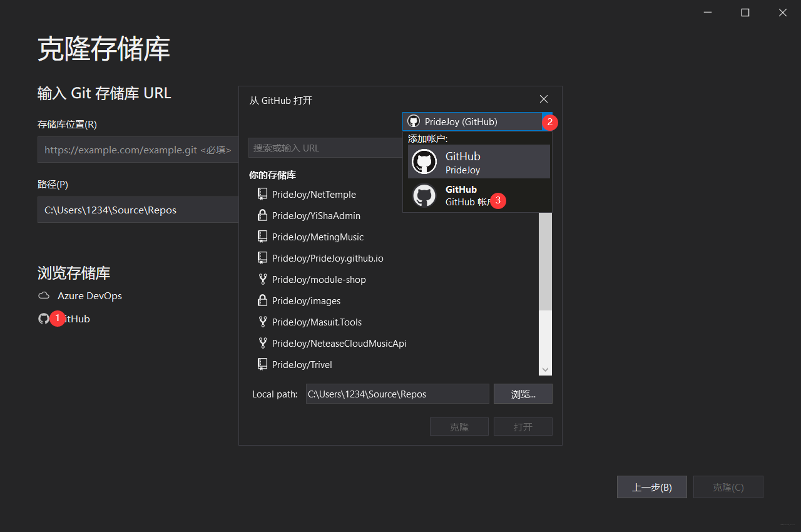
Task: Click the Azure DevOps cloud icon
Action: (44, 295)
